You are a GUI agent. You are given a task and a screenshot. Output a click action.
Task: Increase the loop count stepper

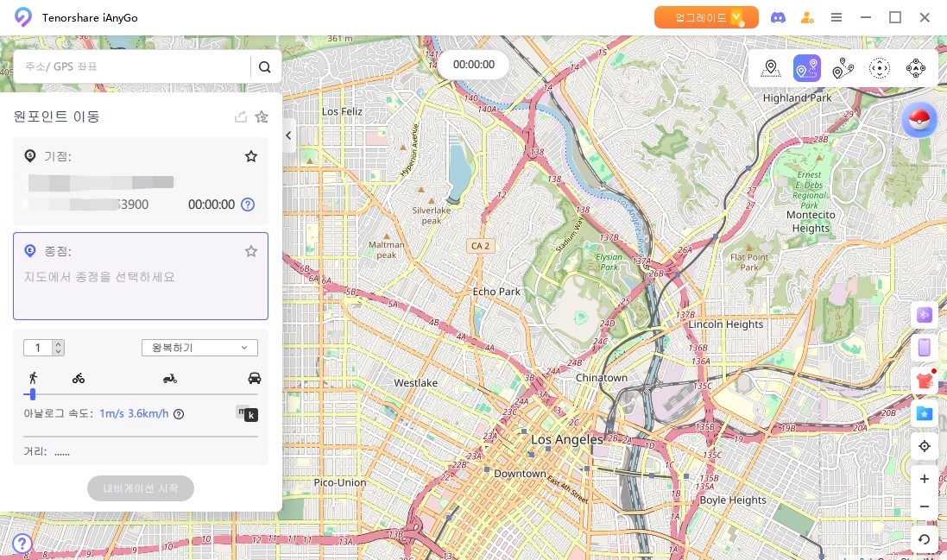click(x=58, y=344)
